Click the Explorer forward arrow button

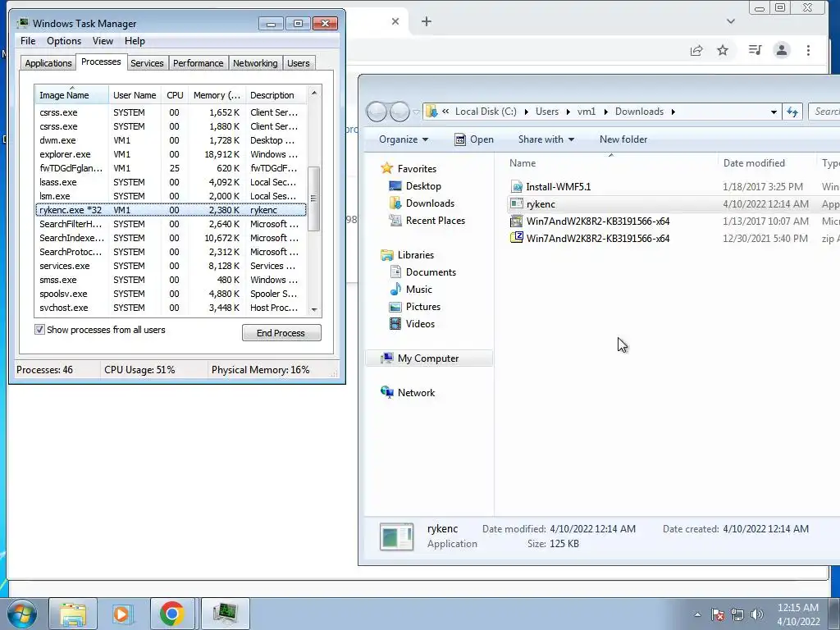(x=399, y=112)
